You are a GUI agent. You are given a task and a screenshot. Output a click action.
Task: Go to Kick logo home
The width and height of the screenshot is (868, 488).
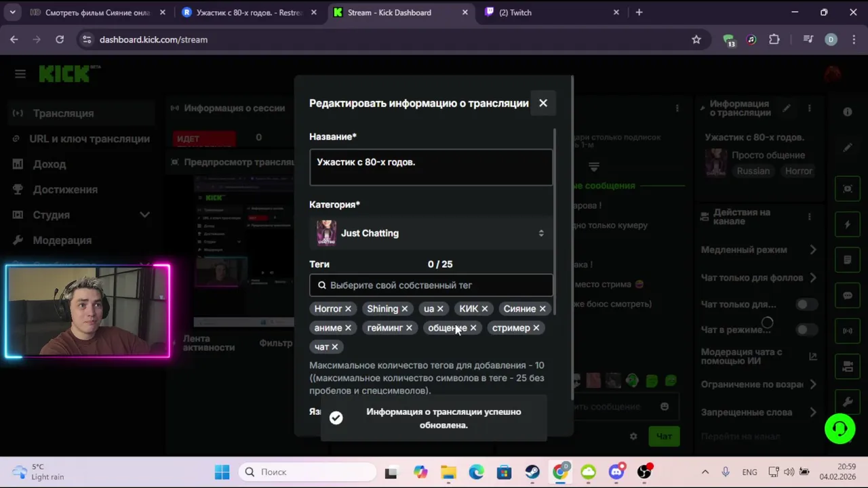[x=68, y=73]
